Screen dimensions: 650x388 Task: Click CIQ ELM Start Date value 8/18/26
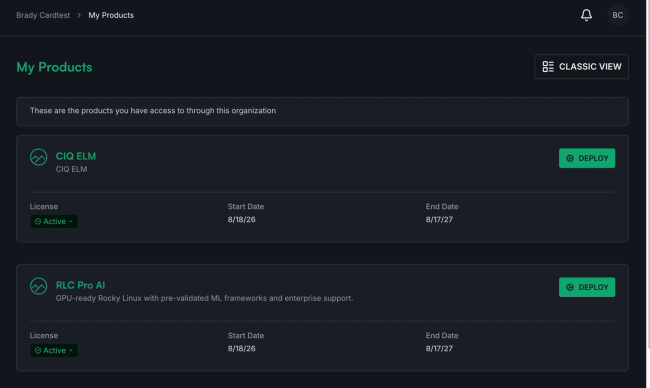point(241,220)
